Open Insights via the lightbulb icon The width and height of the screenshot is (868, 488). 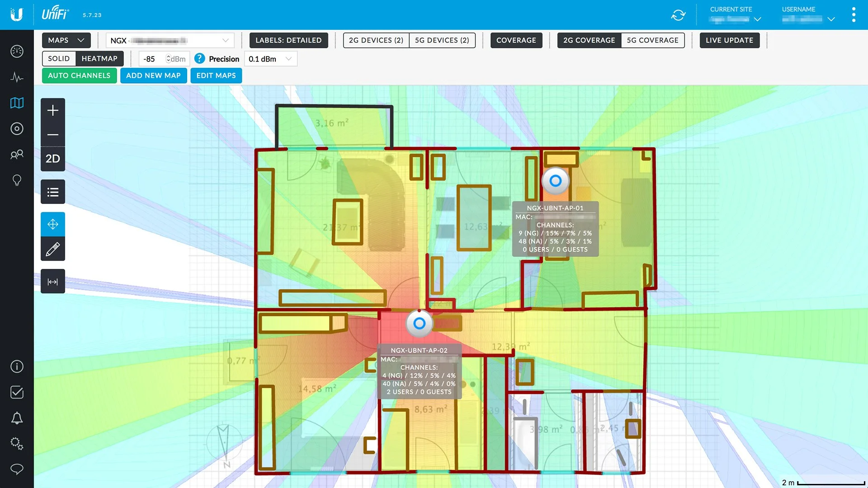[17, 180]
